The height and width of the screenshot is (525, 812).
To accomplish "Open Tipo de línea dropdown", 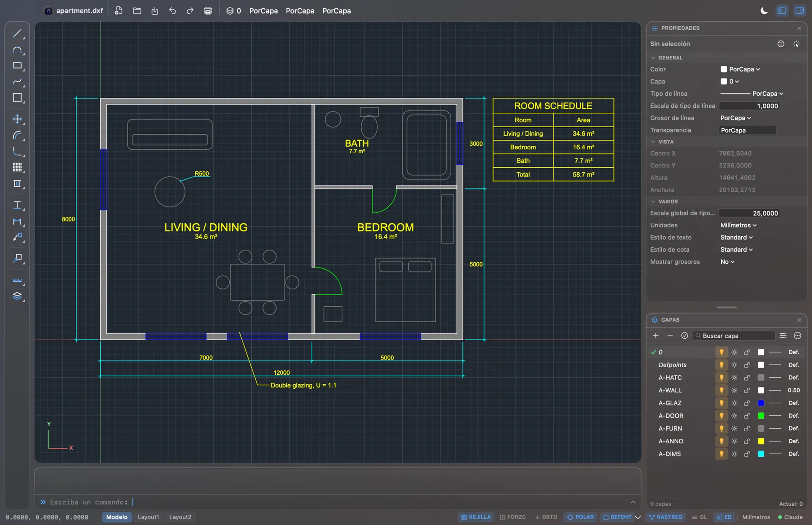I will click(752, 94).
